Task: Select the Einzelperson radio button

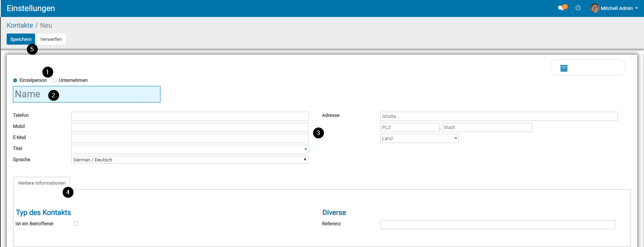Action: click(x=15, y=80)
